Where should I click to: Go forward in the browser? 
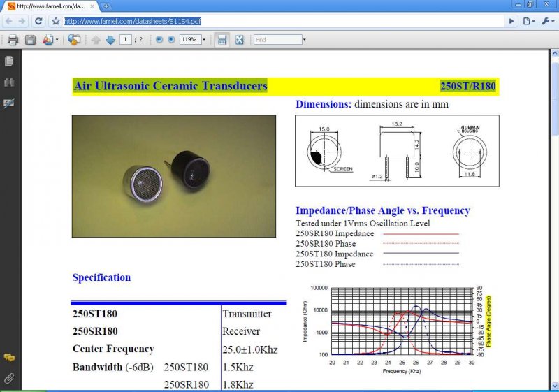[x=22, y=21]
